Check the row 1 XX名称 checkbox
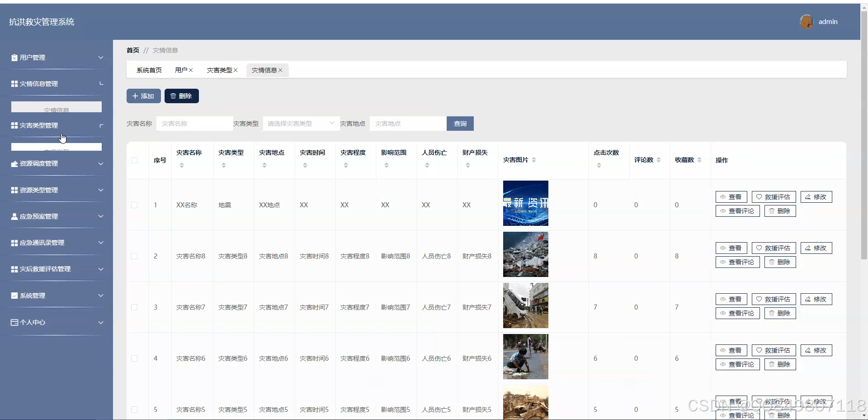 pos(134,205)
